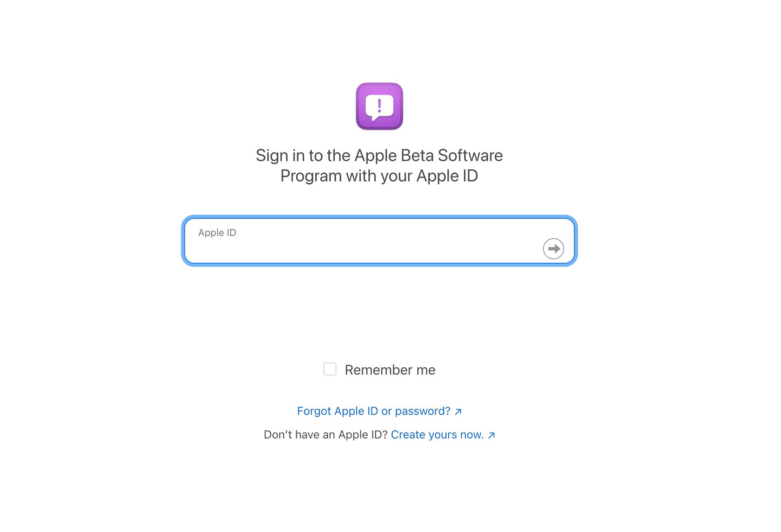The width and height of the screenshot is (781, 532).
Task: Click the Remember me label text
Action: pyautogui.click(x=390, y=370)
